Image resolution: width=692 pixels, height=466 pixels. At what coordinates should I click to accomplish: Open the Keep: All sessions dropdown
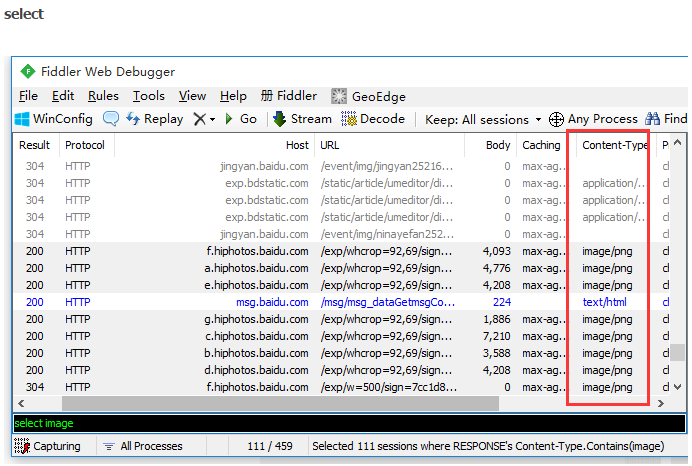(538, 120)
